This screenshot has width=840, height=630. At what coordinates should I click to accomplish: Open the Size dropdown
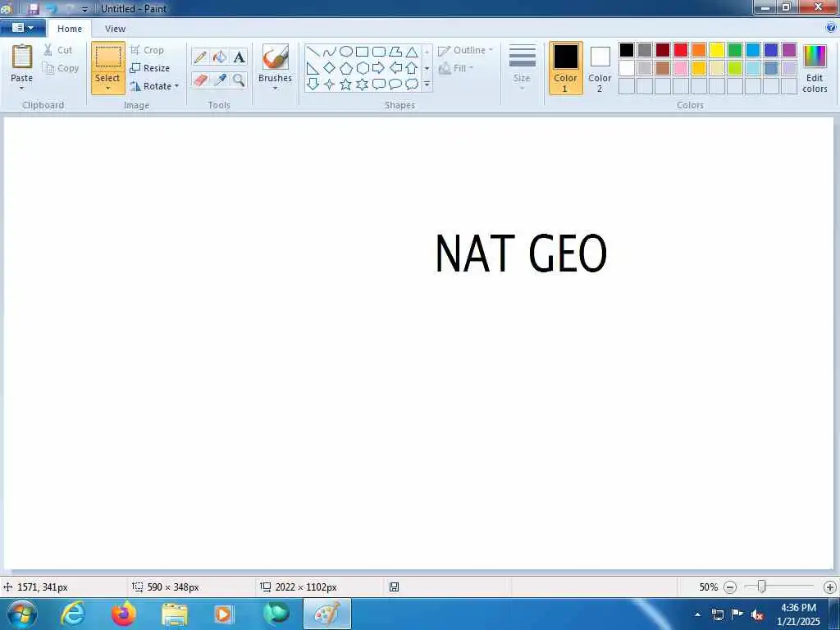tap(522, 68)
